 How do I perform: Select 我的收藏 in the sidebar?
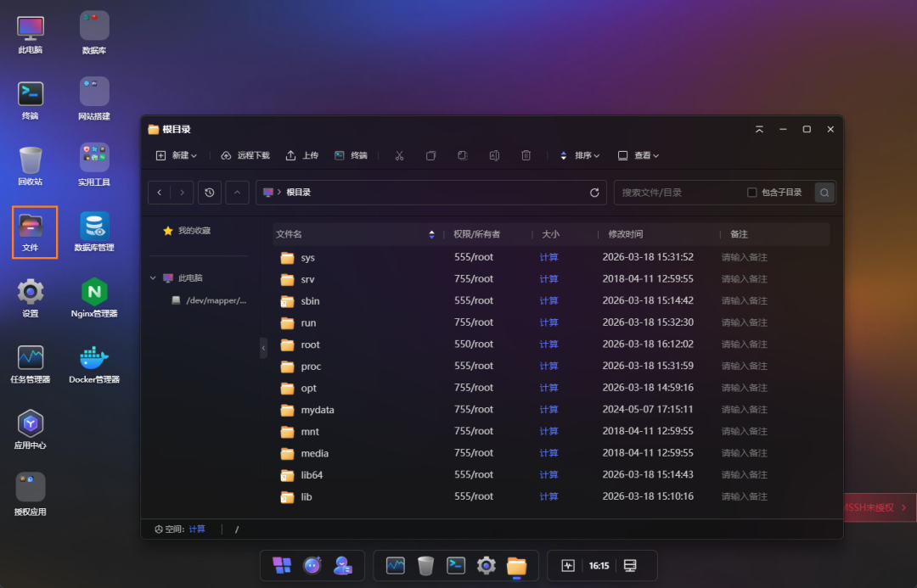pos(187,231)
